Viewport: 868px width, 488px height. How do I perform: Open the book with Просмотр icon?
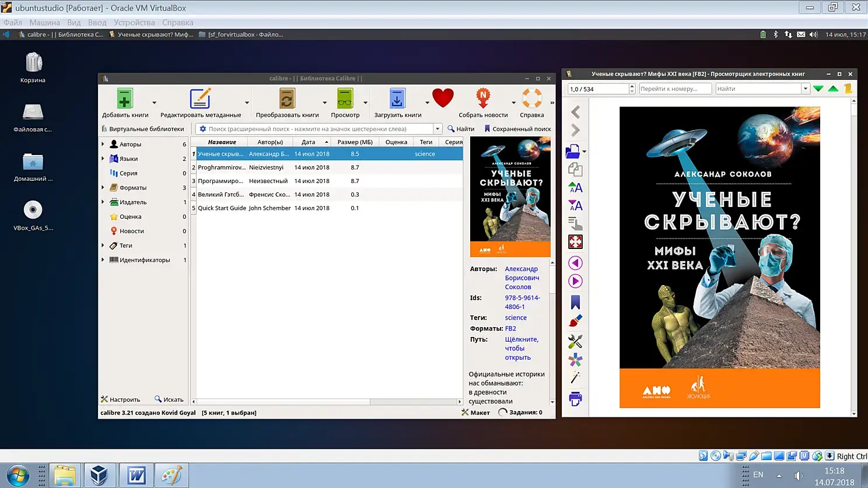(x=345, y=99)
